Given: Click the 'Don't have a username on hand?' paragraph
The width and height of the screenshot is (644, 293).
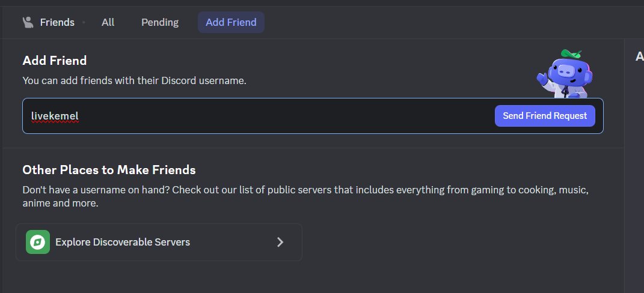Looking at the screenshot, I should 305,196.
